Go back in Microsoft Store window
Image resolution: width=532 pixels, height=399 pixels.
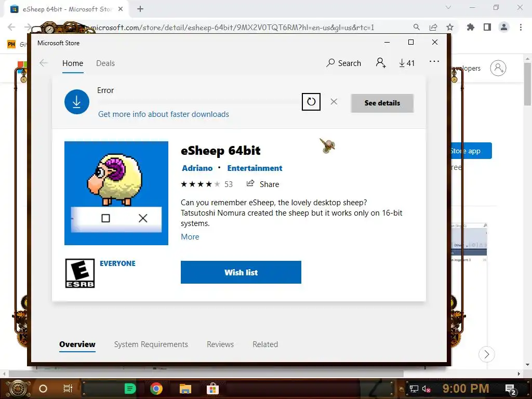(x=44, y=63)
